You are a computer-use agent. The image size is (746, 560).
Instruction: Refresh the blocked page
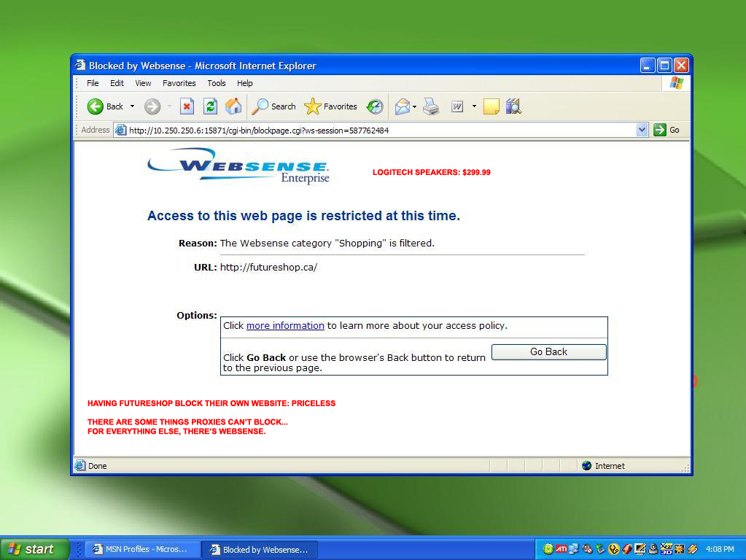point(210,106)
